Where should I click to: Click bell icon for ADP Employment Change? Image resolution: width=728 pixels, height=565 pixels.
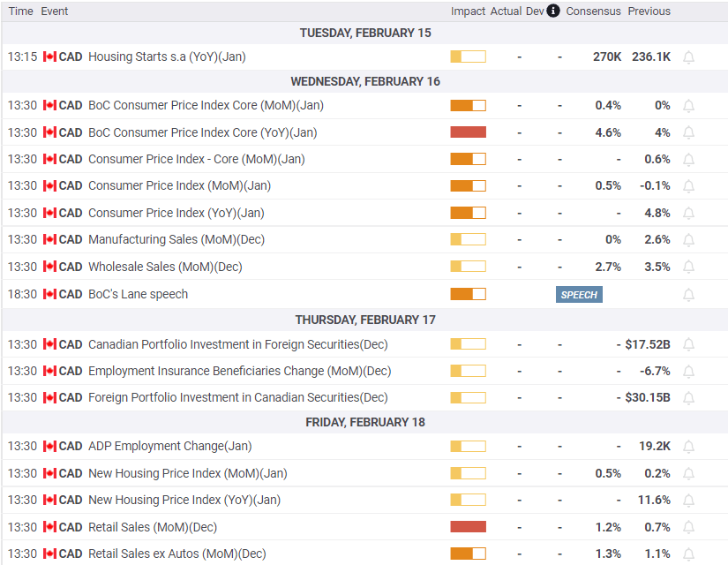(689, 447)
